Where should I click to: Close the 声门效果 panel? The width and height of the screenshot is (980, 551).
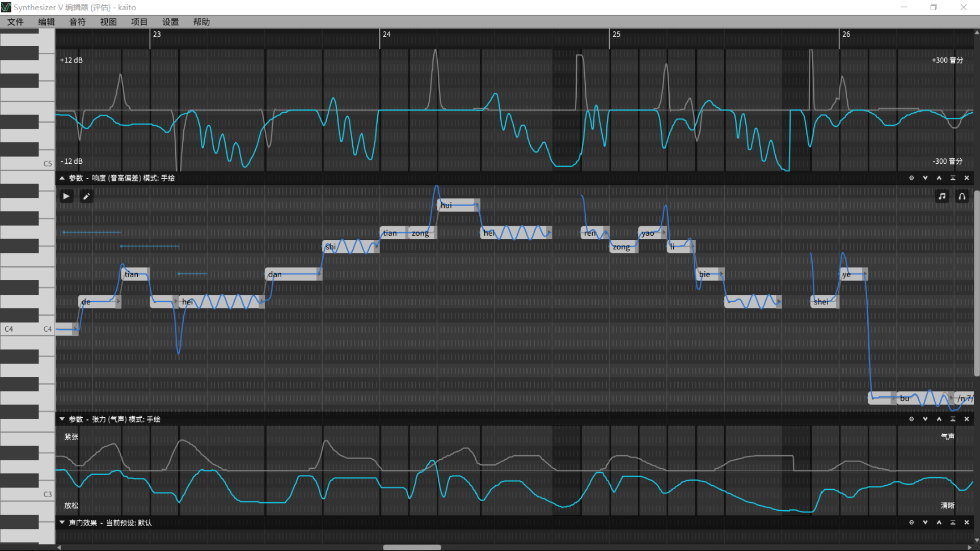click(x=967, y=523)
